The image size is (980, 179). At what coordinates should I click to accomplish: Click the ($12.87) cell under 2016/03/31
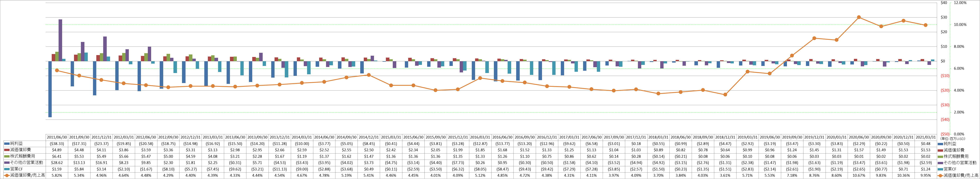(x=480, y=144)
